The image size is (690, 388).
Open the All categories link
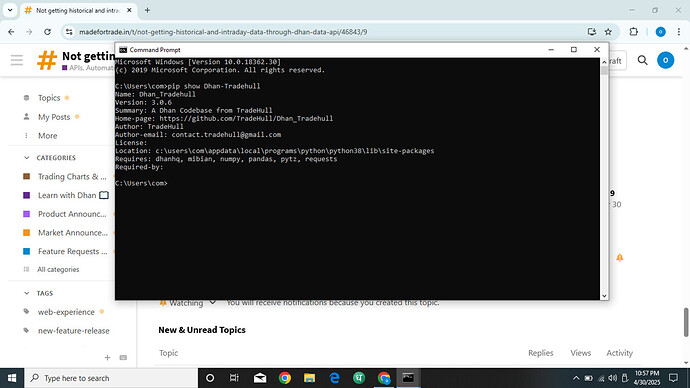click(x=58, y=269)
